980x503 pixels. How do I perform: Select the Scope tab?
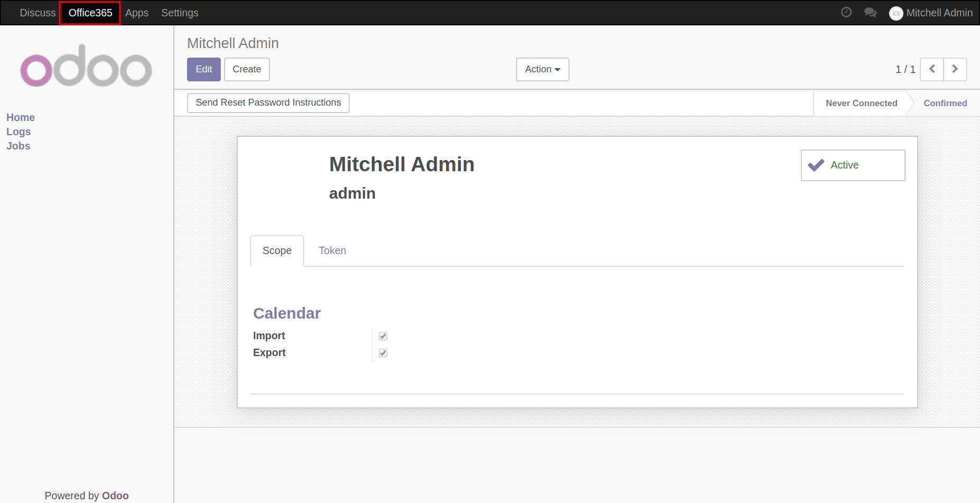(x=277, y=250)
